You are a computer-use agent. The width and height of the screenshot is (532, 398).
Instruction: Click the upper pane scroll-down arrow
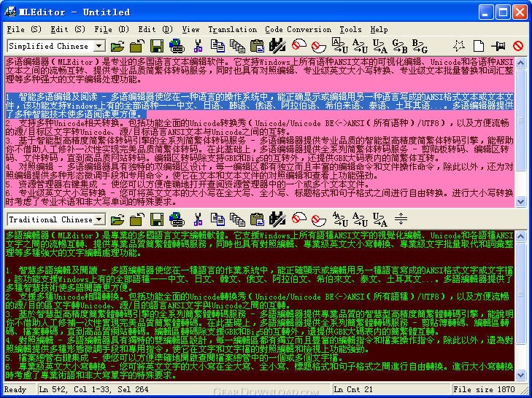[520, 201]
